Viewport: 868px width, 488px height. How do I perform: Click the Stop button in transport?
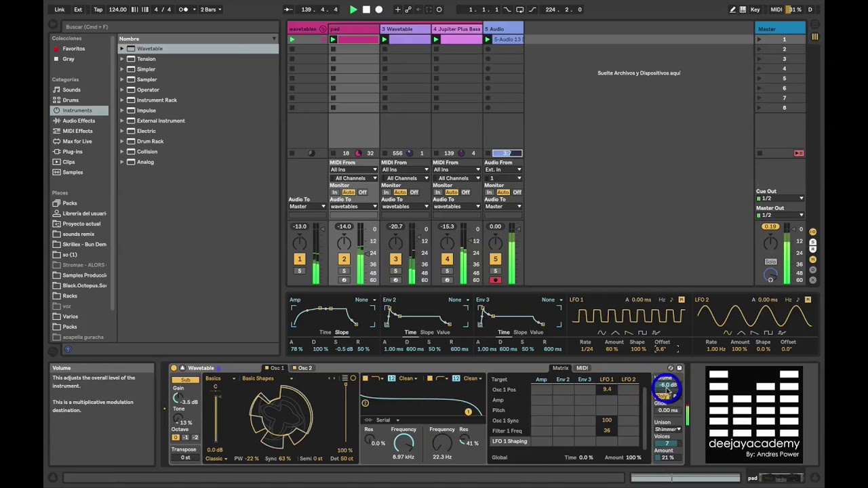pos(366,9)
